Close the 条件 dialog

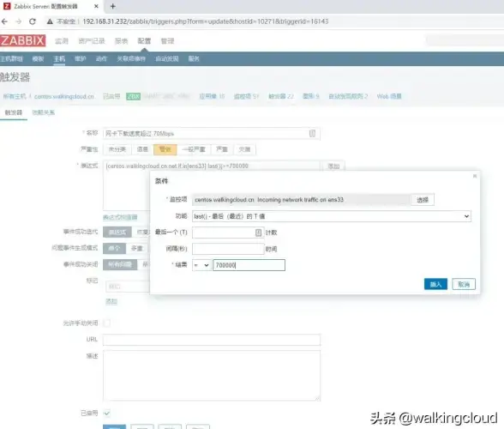tap(475, 176)
